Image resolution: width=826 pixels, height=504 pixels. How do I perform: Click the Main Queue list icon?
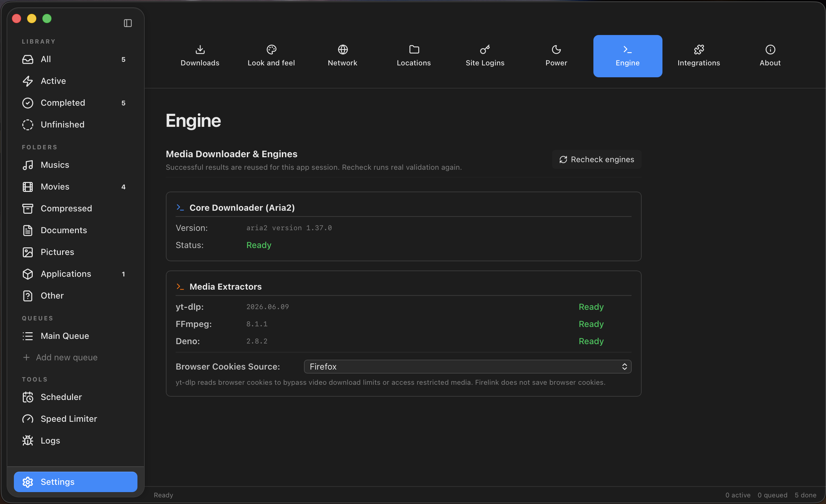(x=28, y=336)
